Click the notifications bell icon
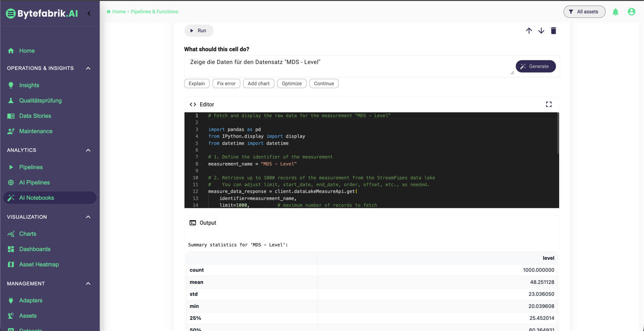The image size is (644, 331). point(615,12)
